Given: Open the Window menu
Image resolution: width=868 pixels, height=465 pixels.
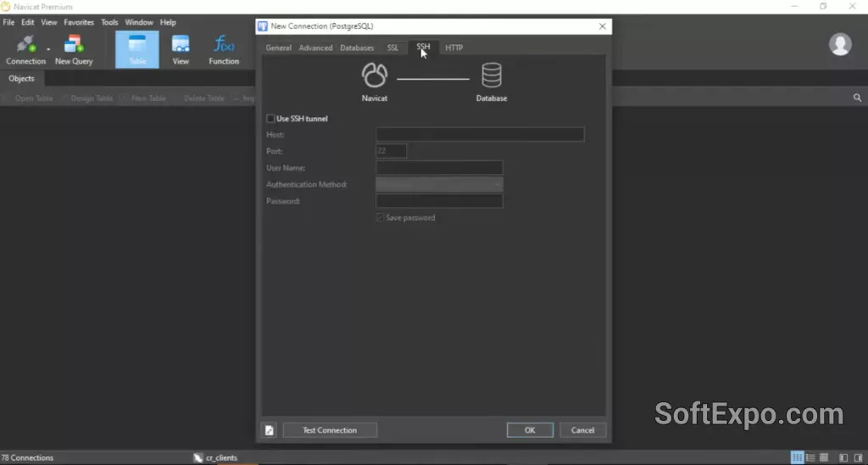Looking at the screenshot, I should (139, 22).
